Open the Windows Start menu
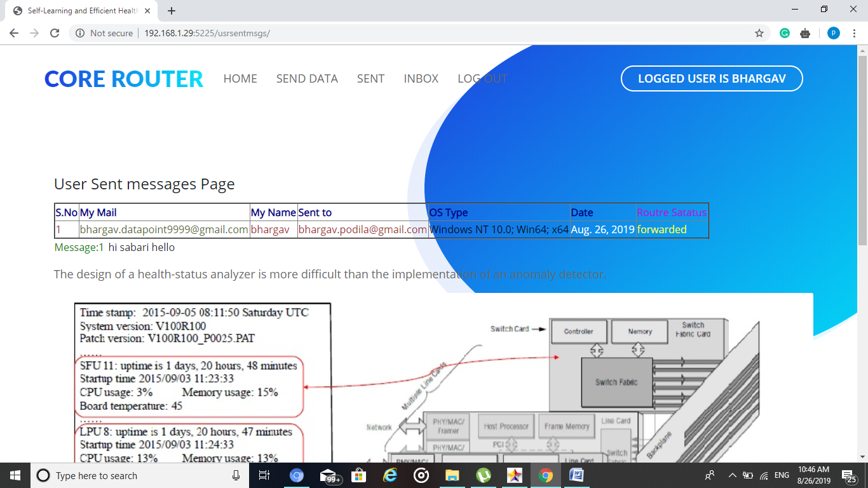The height and width of the screenshot is (488, 868). tap(15, 475)
